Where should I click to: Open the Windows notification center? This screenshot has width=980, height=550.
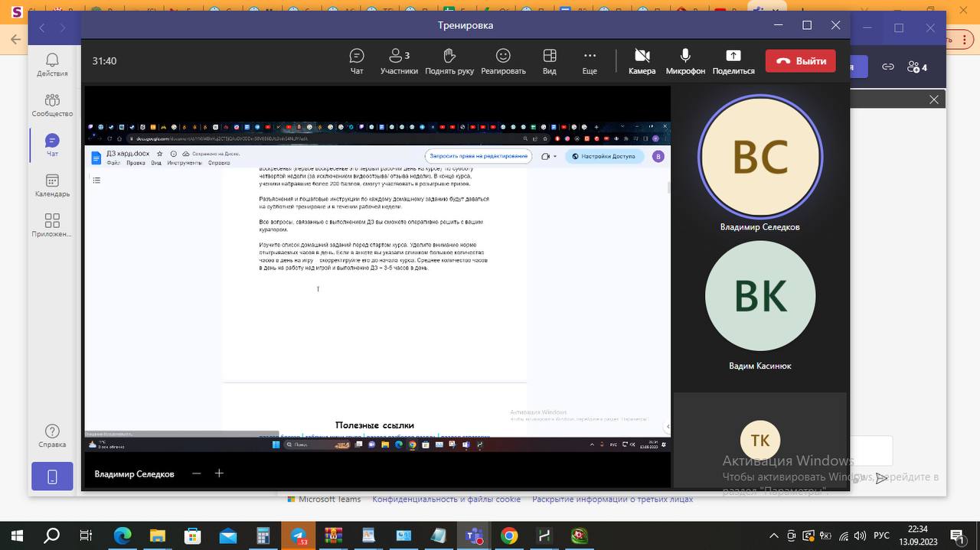click(957, 535)
